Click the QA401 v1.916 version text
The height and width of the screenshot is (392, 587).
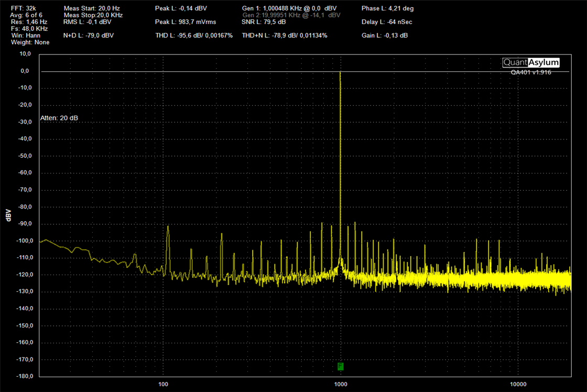[531, 72]
